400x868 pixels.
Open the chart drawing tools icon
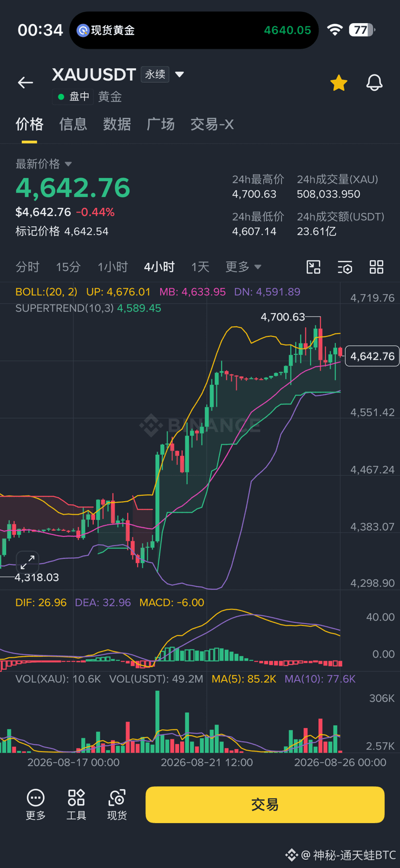click(x=314, y=267)
